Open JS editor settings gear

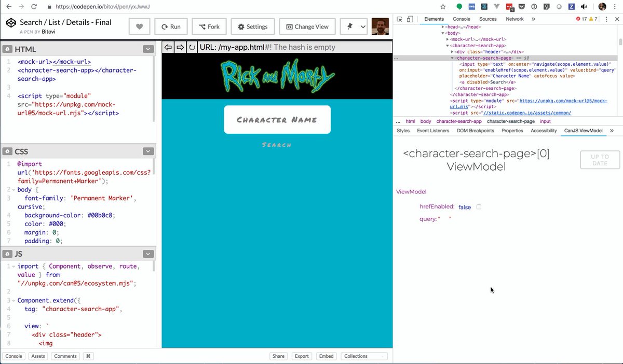(7, 254)
